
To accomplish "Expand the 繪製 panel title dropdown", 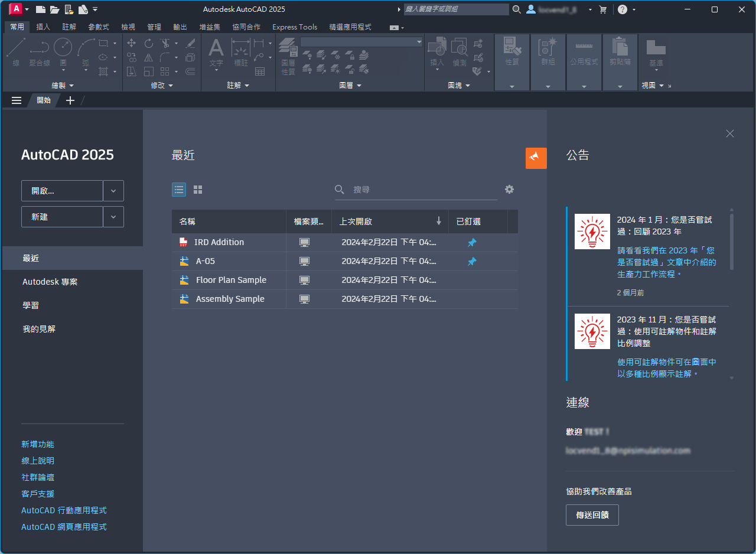I will pyautogui.click(x=63, y=86).
